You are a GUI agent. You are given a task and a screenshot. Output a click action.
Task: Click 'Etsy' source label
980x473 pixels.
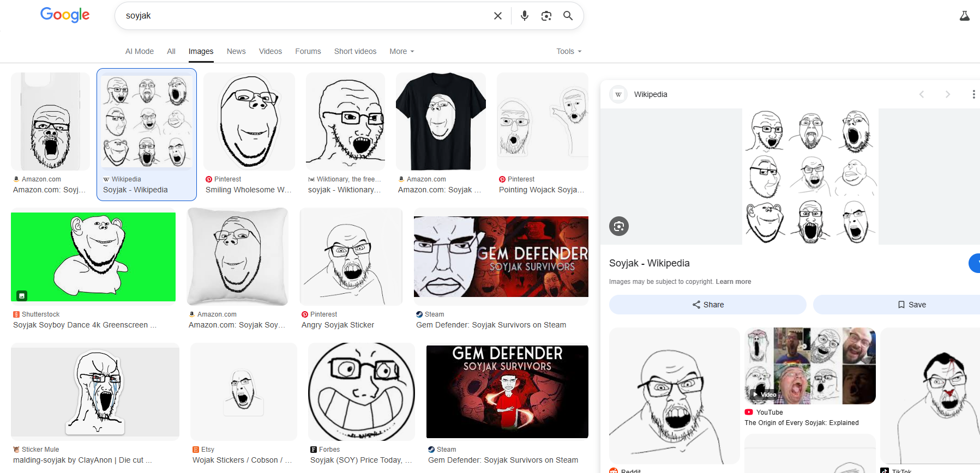click(208, 450)
